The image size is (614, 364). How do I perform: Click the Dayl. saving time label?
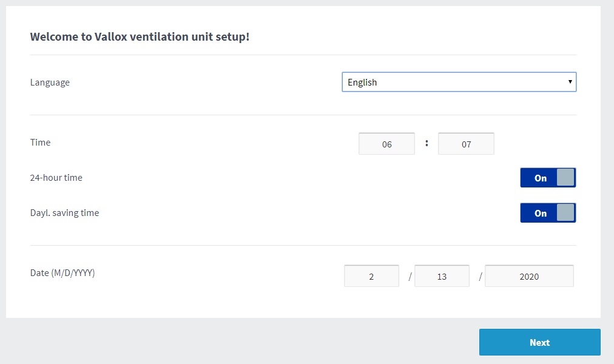pos(64,213)
